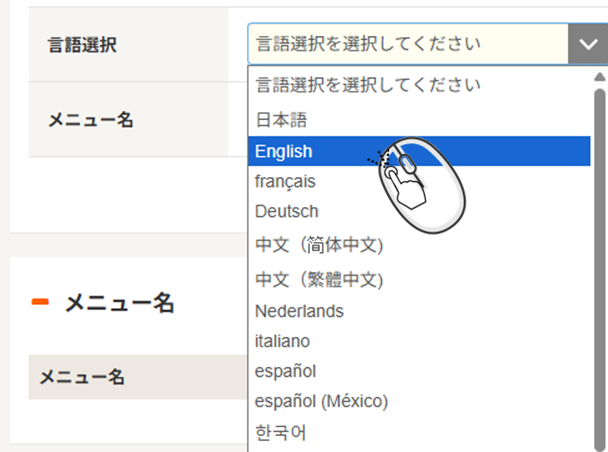Select English in the language dropdown
The height and width of the screenshot is (452, 608).
[284, 151]
